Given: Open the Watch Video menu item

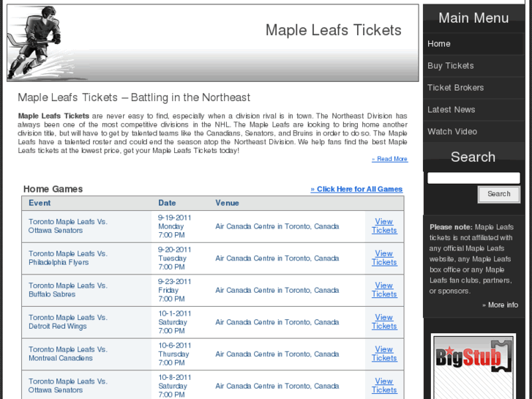Looking at the screenshot, I should coord(452,132).
